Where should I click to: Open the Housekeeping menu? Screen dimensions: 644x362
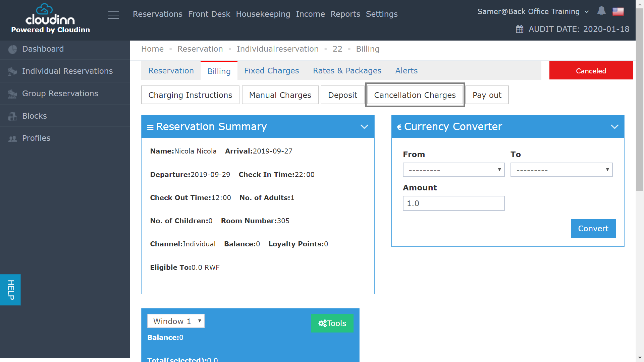click(x=263, y=14)
